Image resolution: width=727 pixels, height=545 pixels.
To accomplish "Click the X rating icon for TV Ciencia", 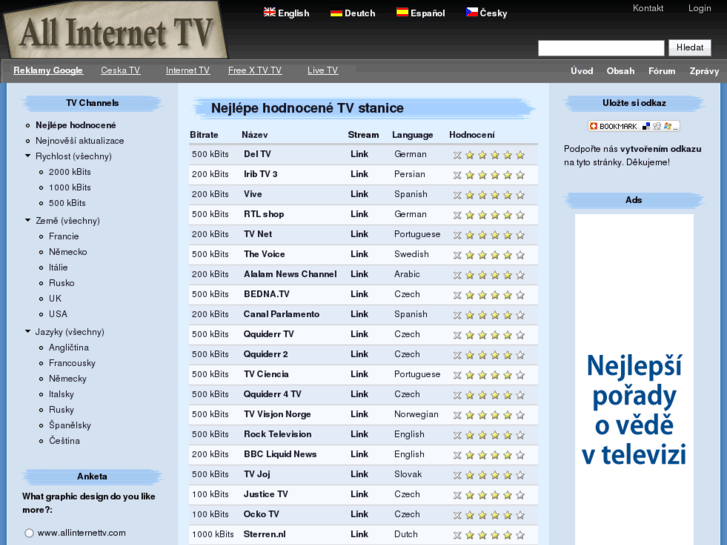I will [457, 375].
